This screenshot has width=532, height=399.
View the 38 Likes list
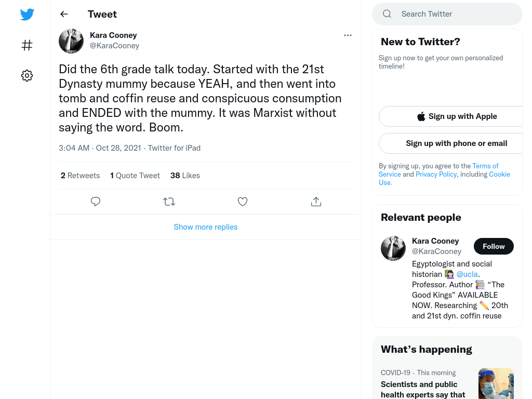click(x=185, y=176)
